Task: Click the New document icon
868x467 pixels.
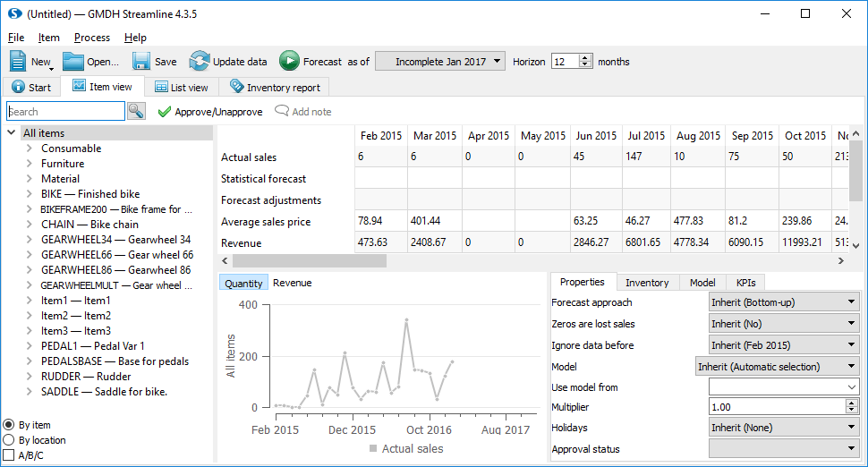Action: (19, 61)
